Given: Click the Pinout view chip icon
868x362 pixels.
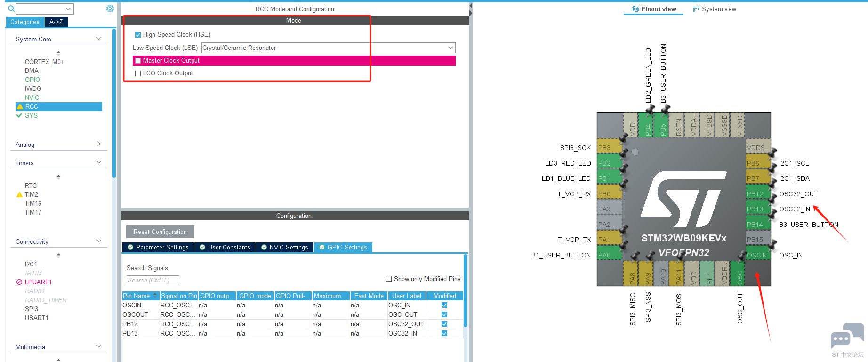Looking at the screenshot, I should tap(635, 9).
